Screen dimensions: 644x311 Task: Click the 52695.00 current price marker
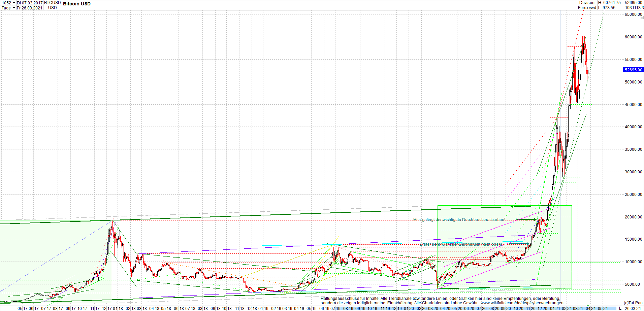click(x=633, y=70)
